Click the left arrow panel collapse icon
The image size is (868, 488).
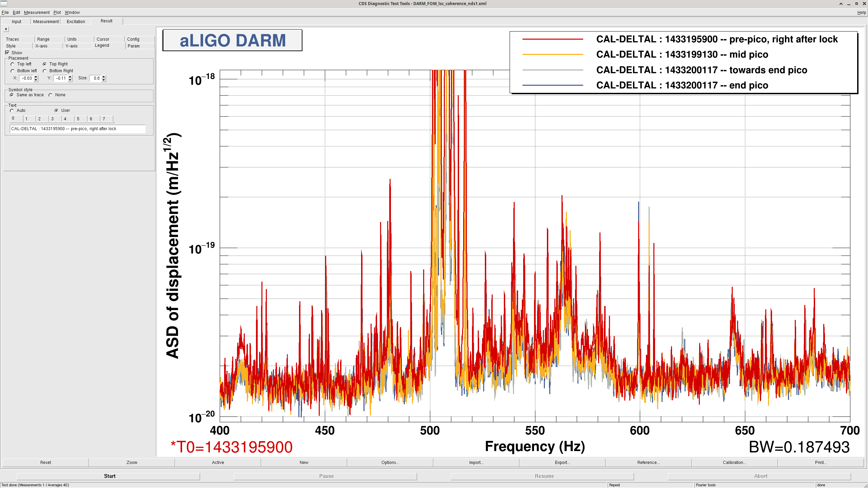(6, 29)
